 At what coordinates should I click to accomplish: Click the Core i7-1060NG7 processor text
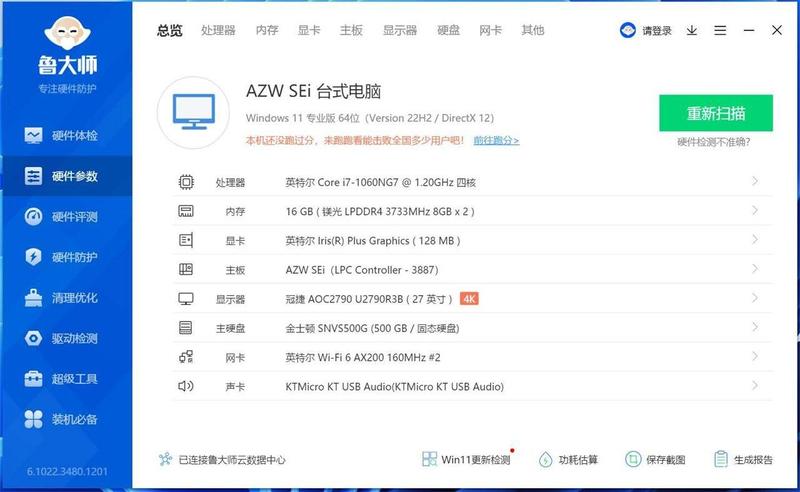coord(380,183)
